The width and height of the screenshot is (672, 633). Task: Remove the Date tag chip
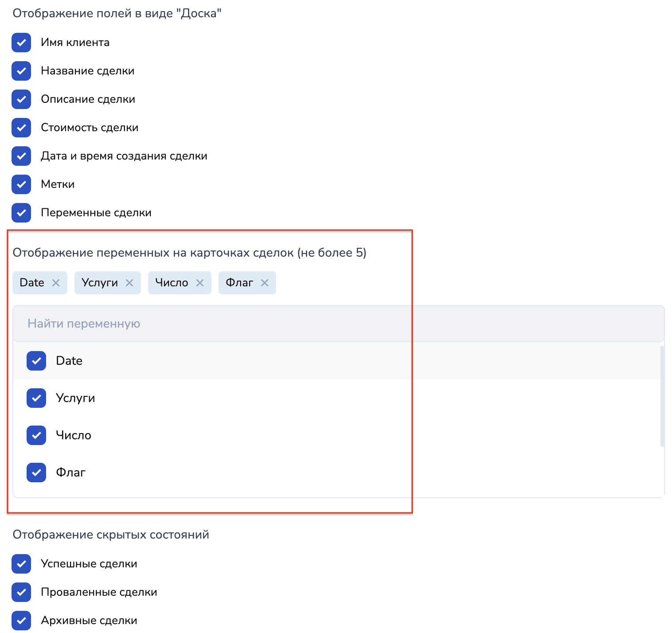pos(56,283)
